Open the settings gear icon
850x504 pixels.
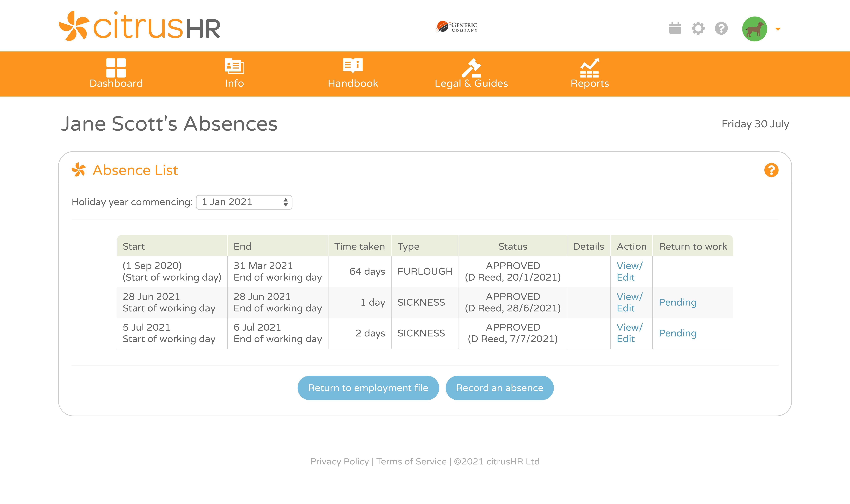point(698,28)
